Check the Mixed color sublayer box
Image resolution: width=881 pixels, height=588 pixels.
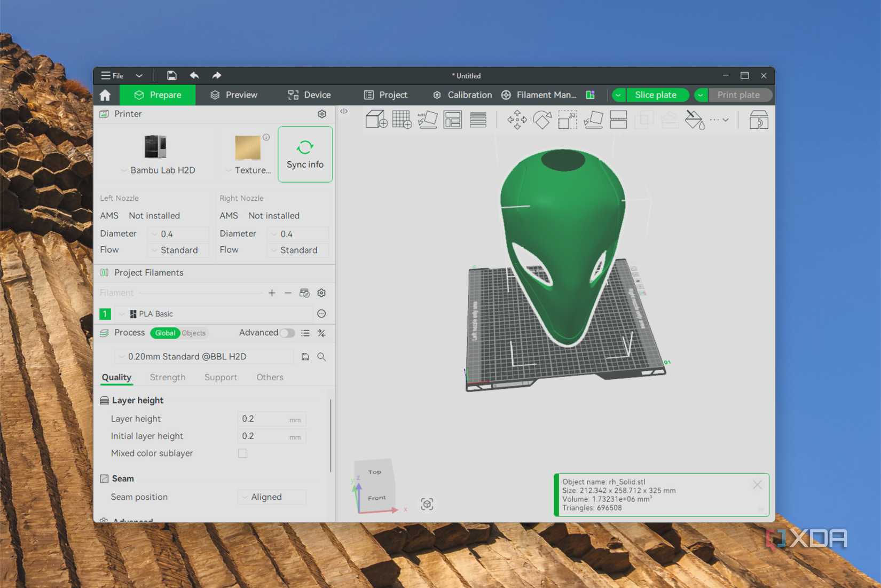(242, 453)
